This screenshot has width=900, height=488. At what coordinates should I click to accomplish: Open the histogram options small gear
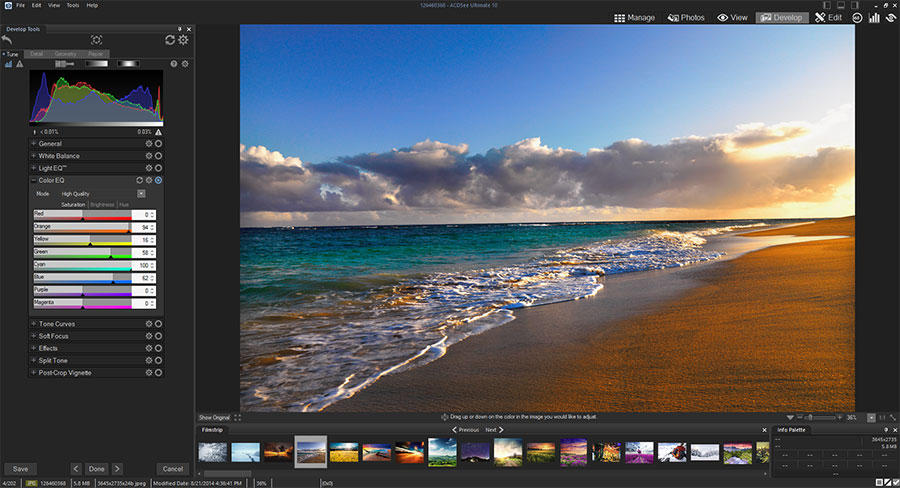185,64
